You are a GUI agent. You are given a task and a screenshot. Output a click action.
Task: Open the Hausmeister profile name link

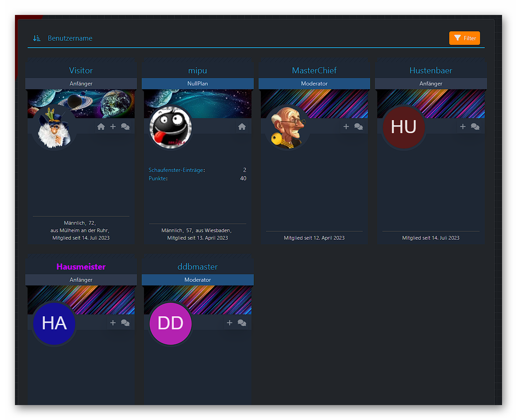click(x=81, y=267)
